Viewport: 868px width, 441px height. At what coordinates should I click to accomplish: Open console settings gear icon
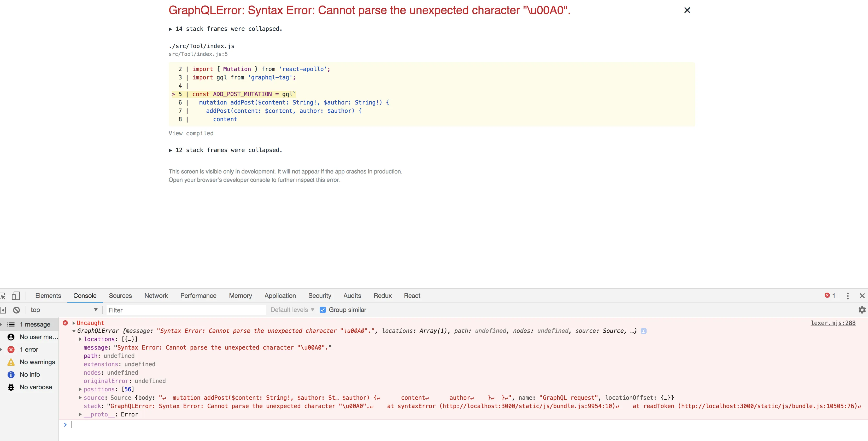pyautogui.click(x=862, y=310)
